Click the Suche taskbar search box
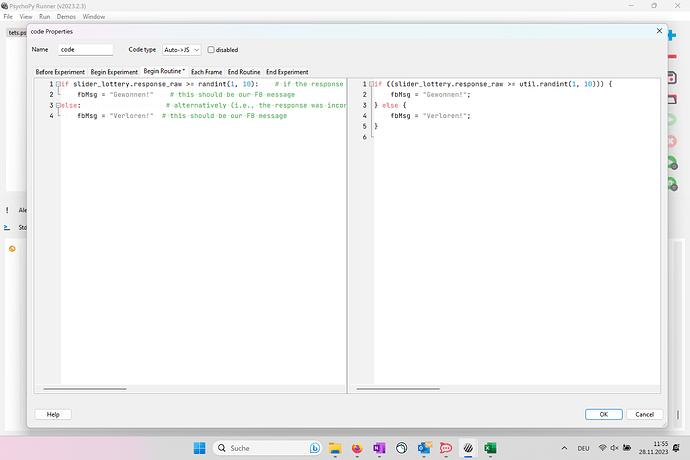 pos(267,448)
